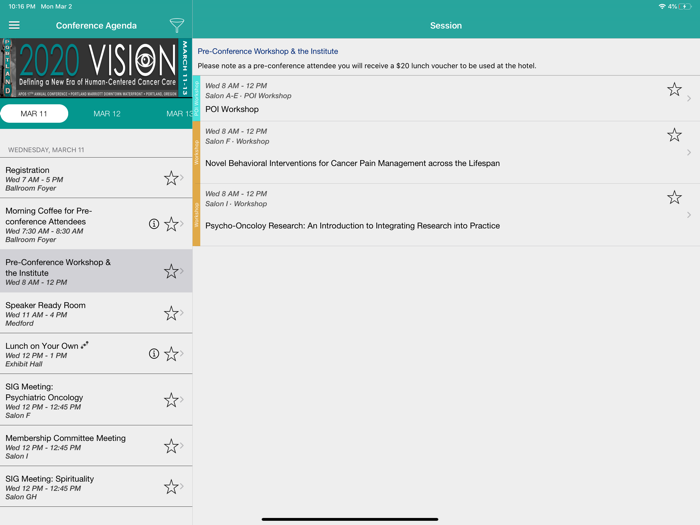The image size is (700, 525).
Task: Tap the Session header title
Action: pos(446,25)
